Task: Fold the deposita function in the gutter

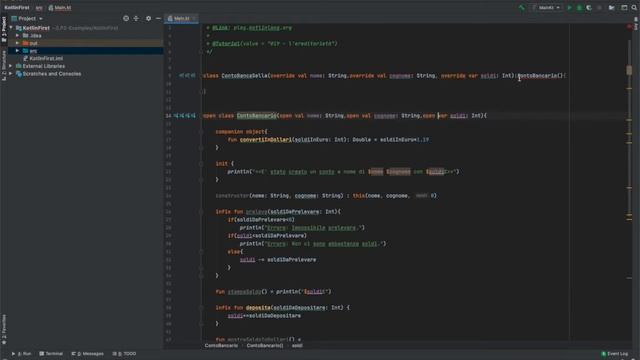Action: coord(201,307)
